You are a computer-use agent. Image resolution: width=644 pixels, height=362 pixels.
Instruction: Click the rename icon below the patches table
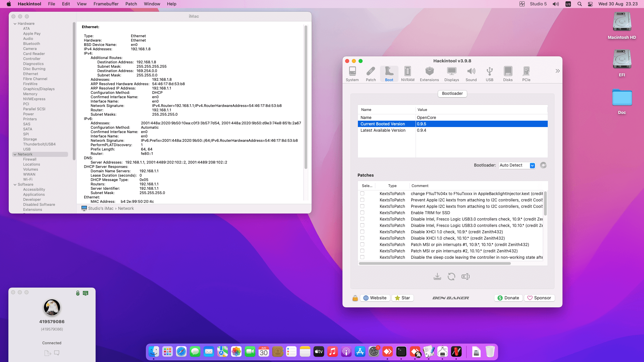point(466,277)
